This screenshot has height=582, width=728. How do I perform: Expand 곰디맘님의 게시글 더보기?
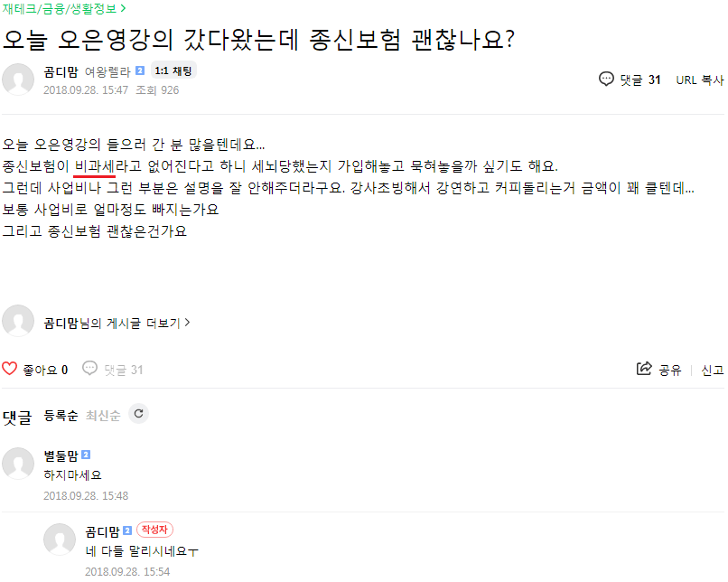click(x=117, y=323)
